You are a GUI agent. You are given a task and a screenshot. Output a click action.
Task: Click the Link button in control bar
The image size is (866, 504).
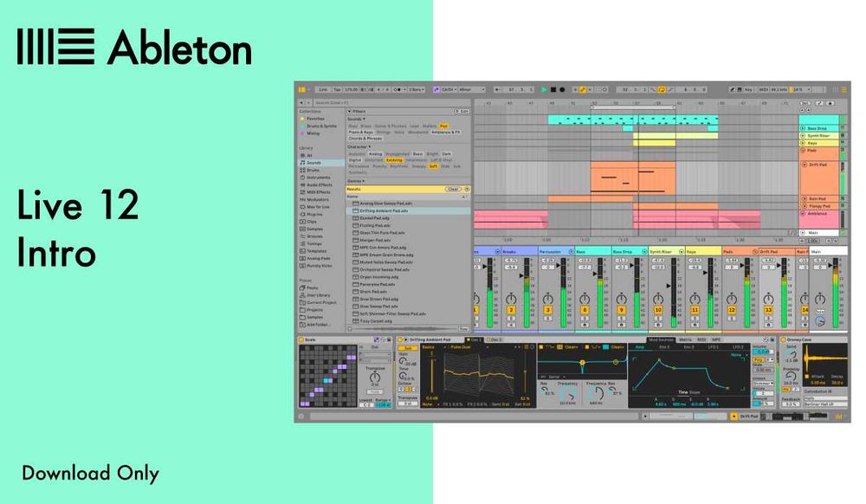coord(323,89)
